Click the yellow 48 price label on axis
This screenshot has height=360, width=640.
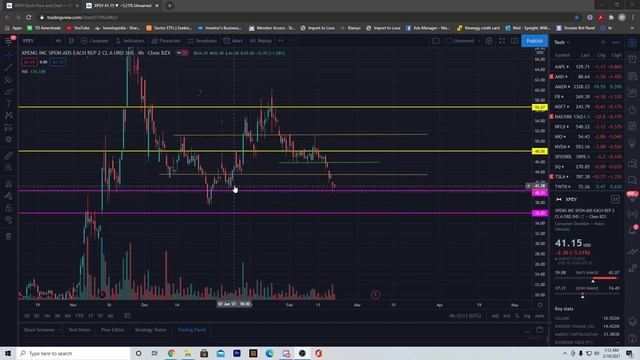point(540,151)
